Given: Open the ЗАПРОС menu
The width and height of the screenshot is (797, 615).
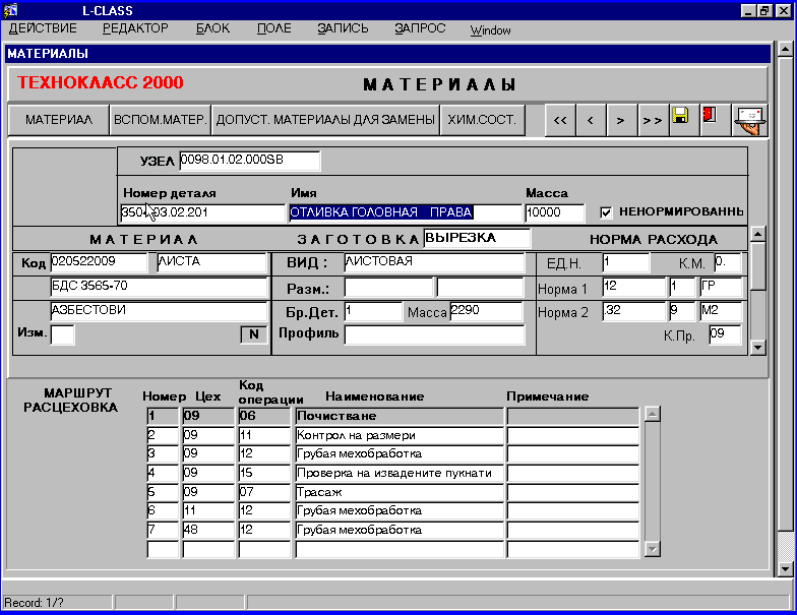Looking at the screenshot, I should (420, 28).
